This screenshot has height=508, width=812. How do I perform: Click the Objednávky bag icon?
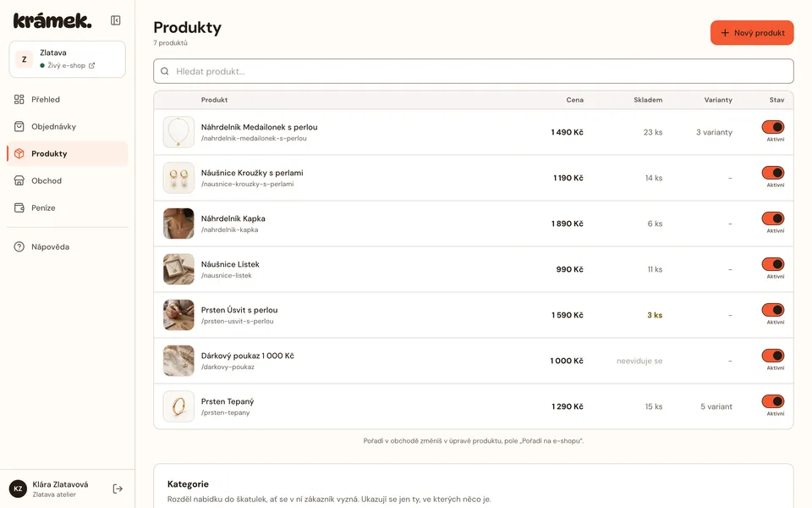pos(19,126)
